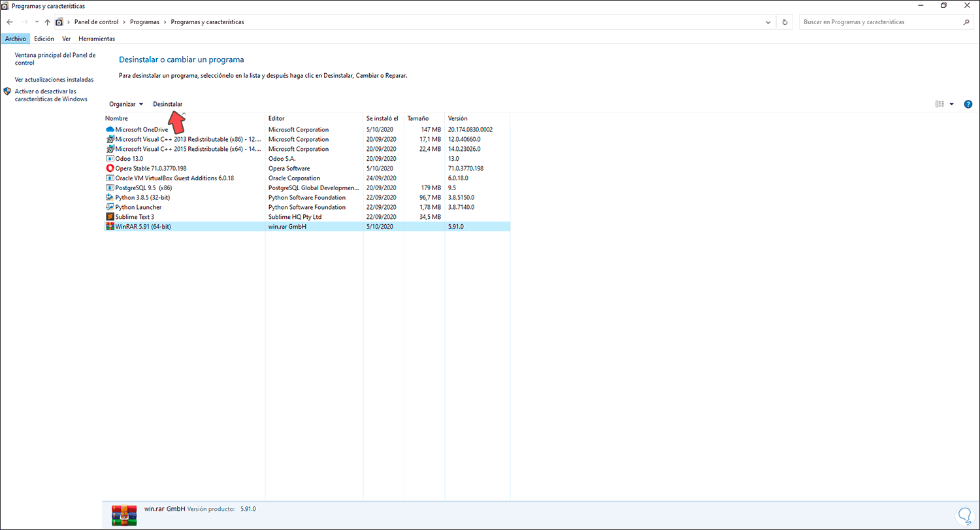The width and height of the screenshot is (980, 530).
Task: Click the 20.174.0830.0002 version cell
Action: click(x=470, y=129)
